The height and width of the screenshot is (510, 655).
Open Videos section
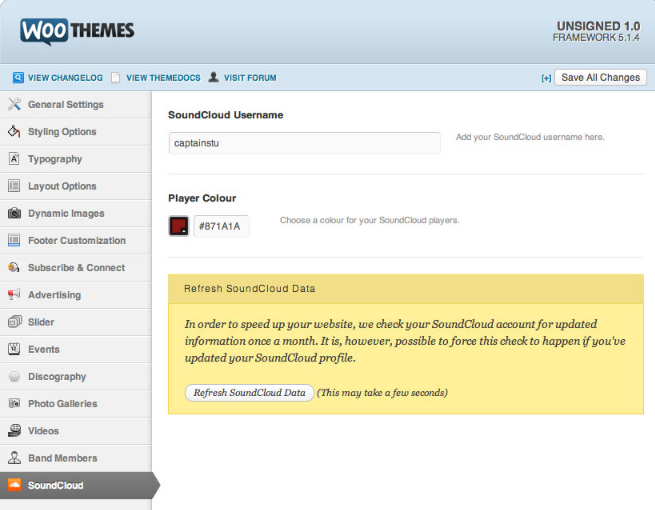[x=76, y=431]
